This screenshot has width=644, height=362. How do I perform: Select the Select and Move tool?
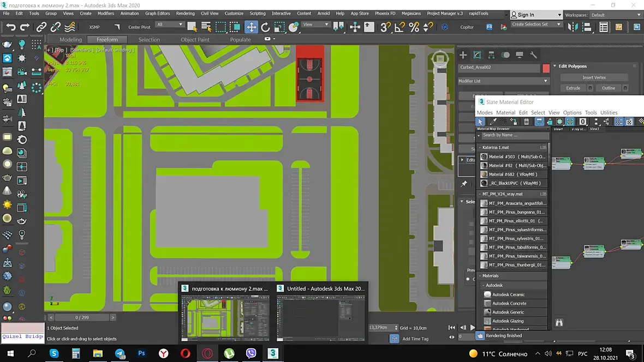coord(251,27)
